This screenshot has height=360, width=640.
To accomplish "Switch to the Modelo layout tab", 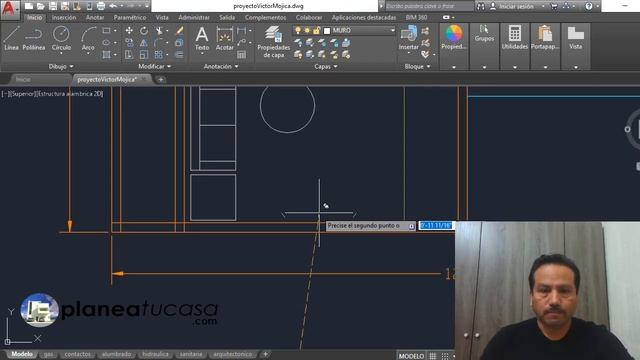I will pyautogui.click(x=22, y=354).
